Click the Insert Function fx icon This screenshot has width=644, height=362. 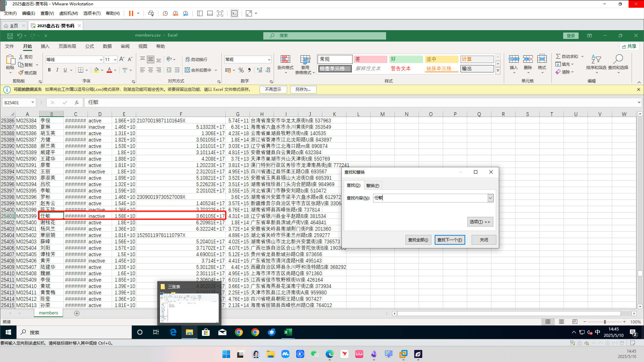tap(77, 103)
